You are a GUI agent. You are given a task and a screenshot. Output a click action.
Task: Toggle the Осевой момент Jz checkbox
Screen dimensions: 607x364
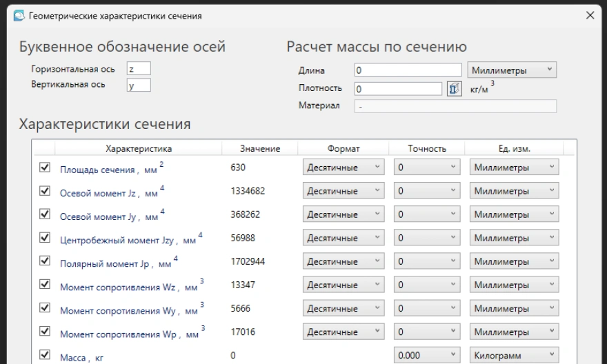46,190
